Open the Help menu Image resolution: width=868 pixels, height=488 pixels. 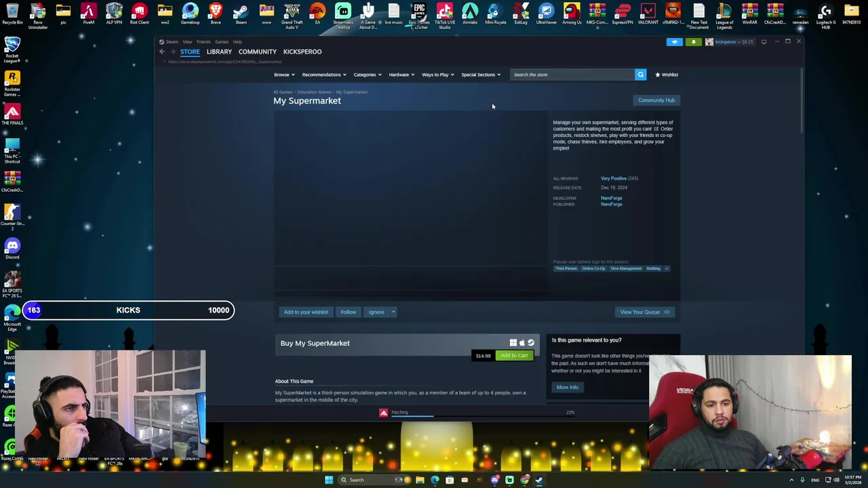coord(237,42)
